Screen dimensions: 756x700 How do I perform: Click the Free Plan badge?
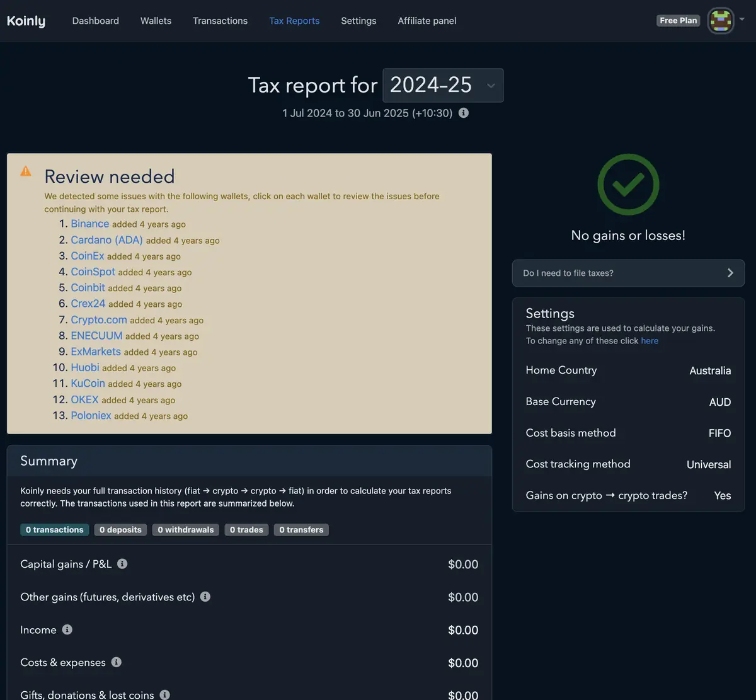(x=679, y=21)
